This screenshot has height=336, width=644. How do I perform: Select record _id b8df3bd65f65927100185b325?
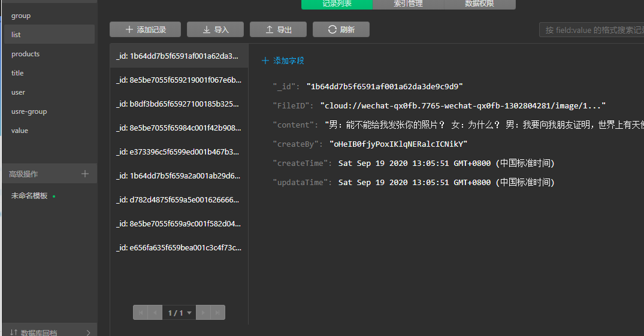[x=179, y=104]
